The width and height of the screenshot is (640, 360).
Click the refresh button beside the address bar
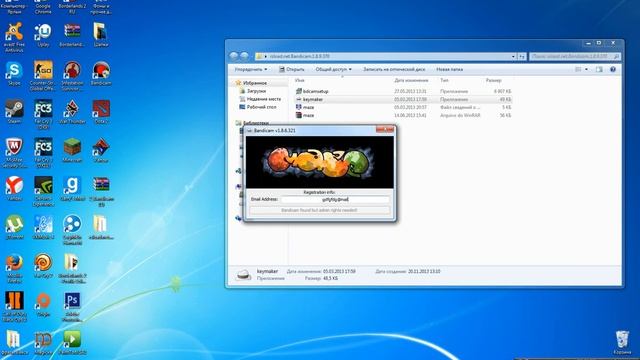pyautogui.click(x=522, y=56)
